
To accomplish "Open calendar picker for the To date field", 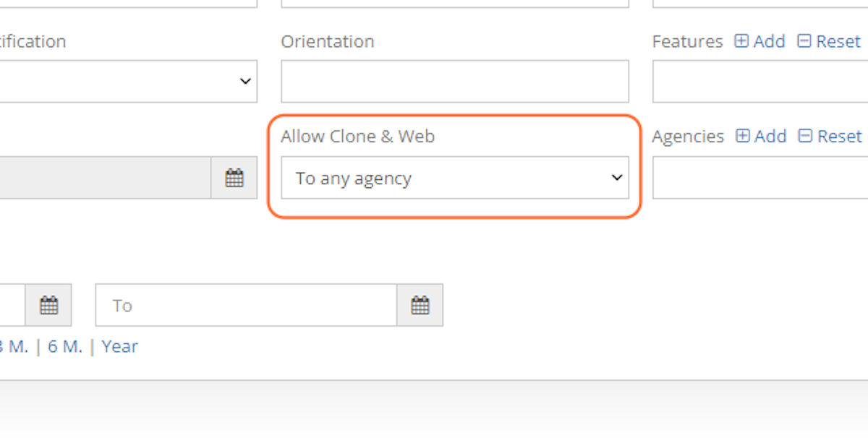I will [420, 305].
